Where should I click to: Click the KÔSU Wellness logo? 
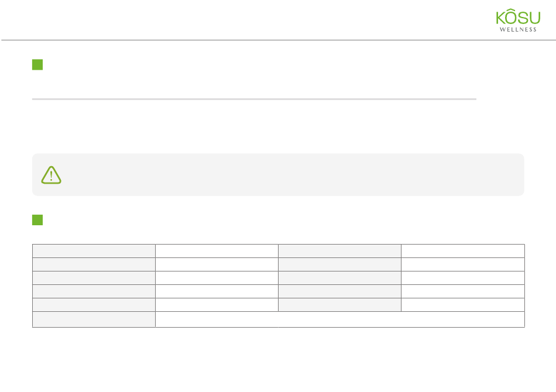coord(518,20)
